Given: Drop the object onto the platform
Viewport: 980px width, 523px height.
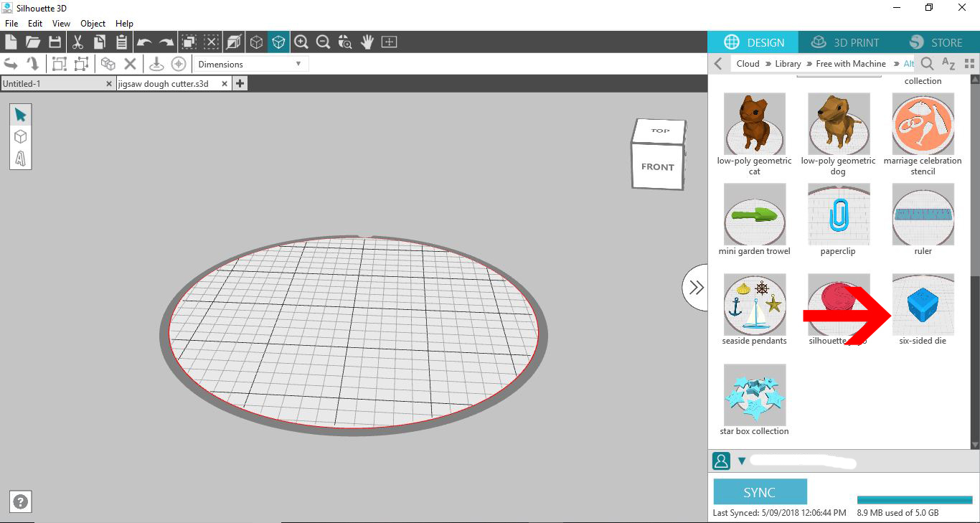Looking at the screenshot, I should tap(156, 64).
